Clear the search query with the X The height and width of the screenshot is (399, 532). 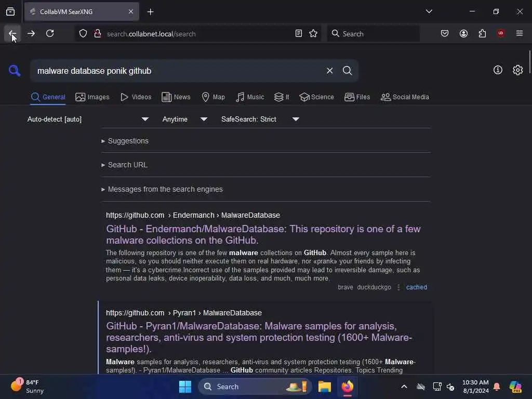coord(329,71)
